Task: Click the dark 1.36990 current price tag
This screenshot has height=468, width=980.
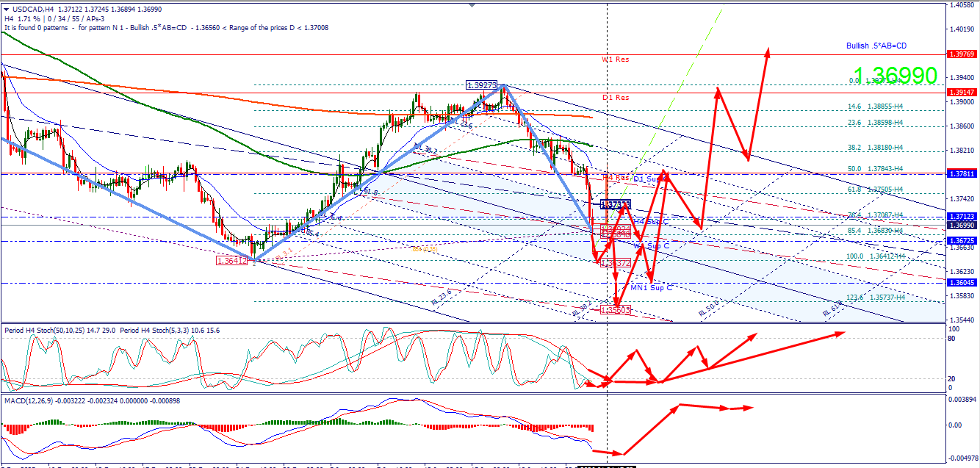Action: 962,225
